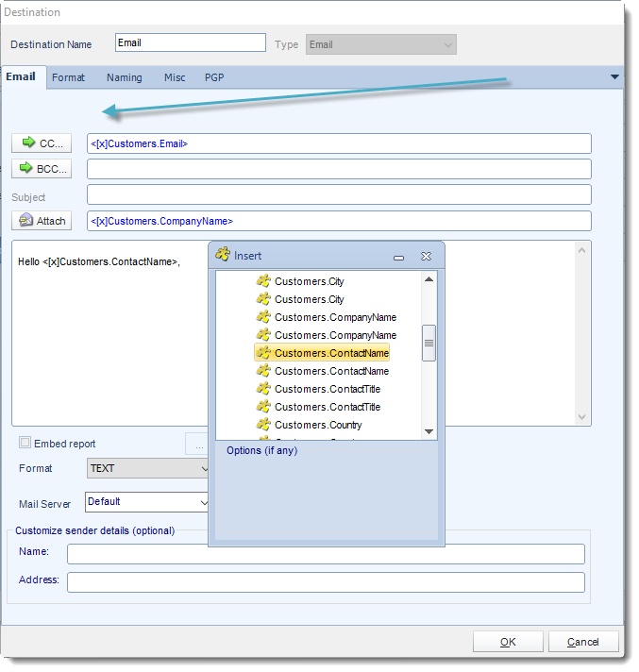Click Insert list scroll down arrow
The width and height of the screenshot is (639, 672).
click(x=429, y=431)
